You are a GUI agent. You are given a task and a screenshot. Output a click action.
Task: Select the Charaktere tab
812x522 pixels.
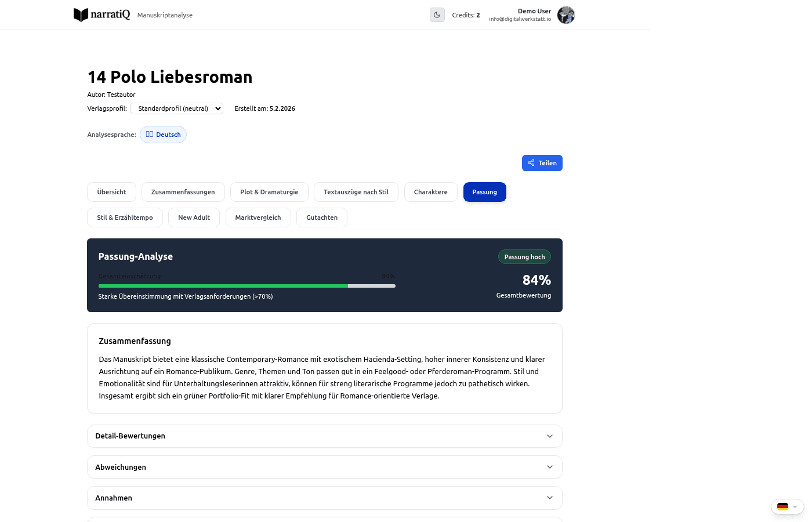[x=430, y=192]
